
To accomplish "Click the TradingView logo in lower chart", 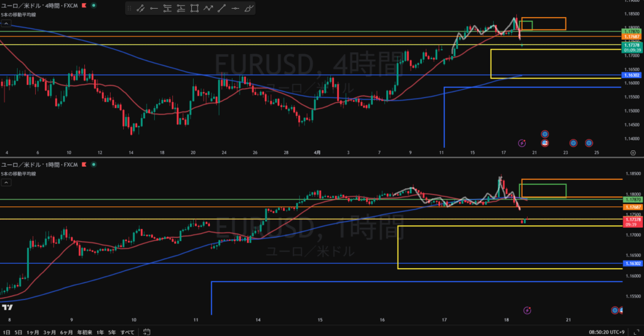I will tap(8, 307).
